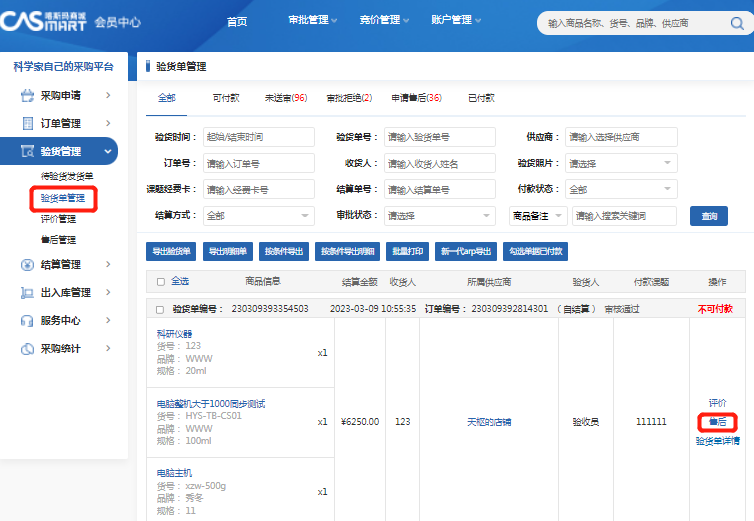Click the 结算管理 sidebar icon
Viewport: 754px width, 521px height.
pyautogui.click(x=28, y=265)
